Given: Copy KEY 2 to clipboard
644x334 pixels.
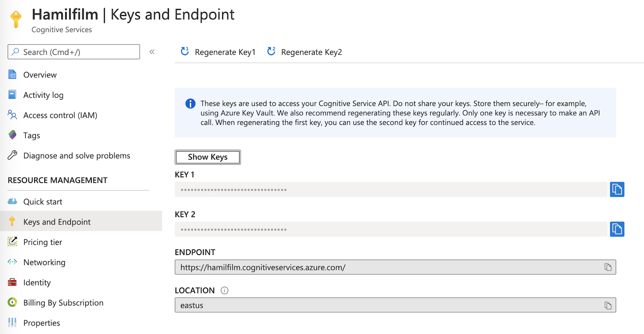Looking at the screenshot, I should point(617,229).
